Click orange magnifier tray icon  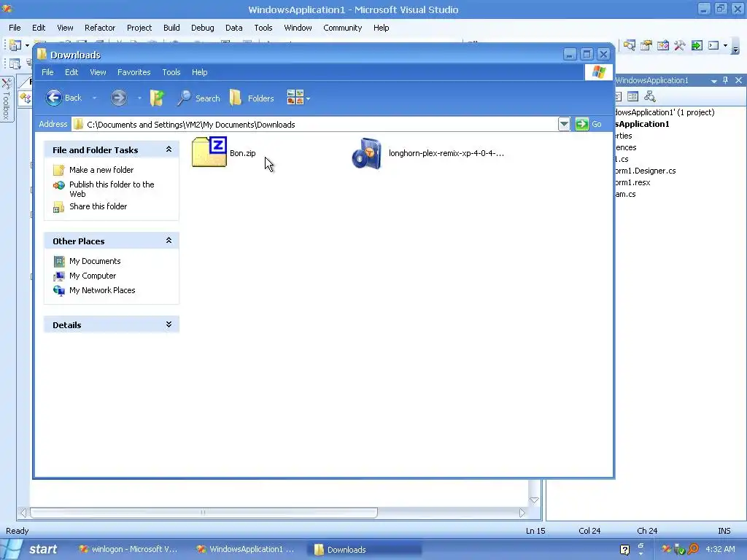693,550
